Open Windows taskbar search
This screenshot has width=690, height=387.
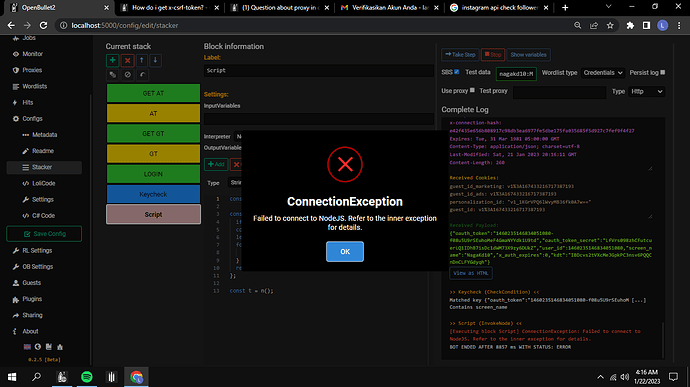pyautogui.click(x=37, y=377)
